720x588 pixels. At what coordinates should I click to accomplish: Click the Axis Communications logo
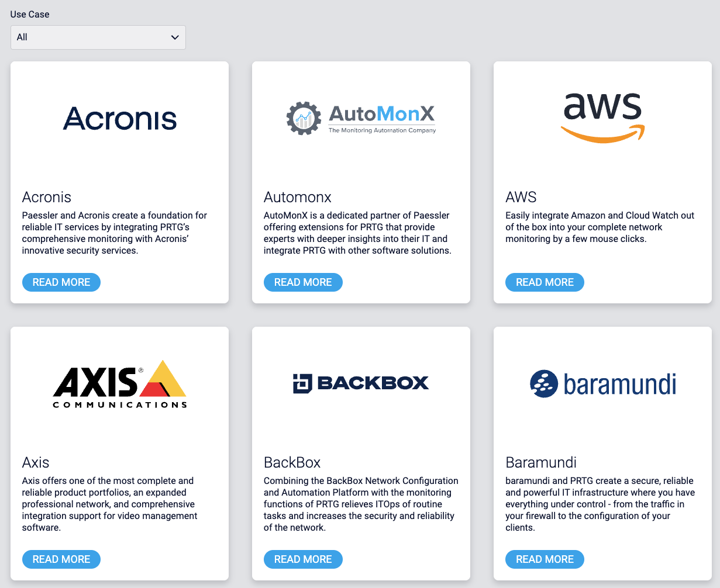click(120, 384)
